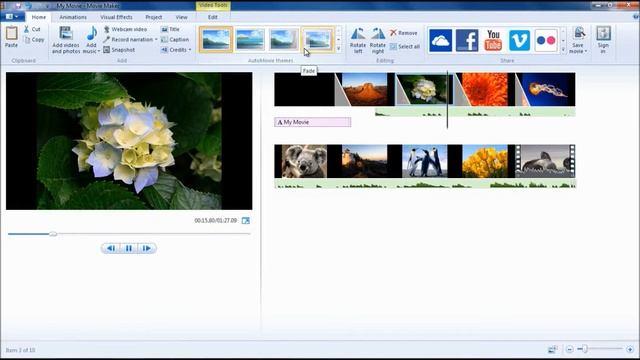Click the timeline playhead marker
The image size is (640, 360).
pyautogui.click(x=447, y=100)
